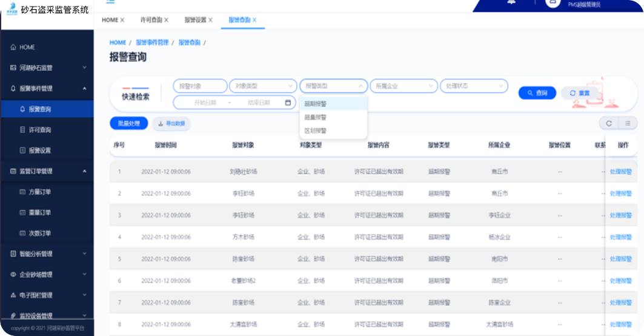Expand the 所属企业 dropdown
This screenshot has width=644, height=336.
(403, 86)
